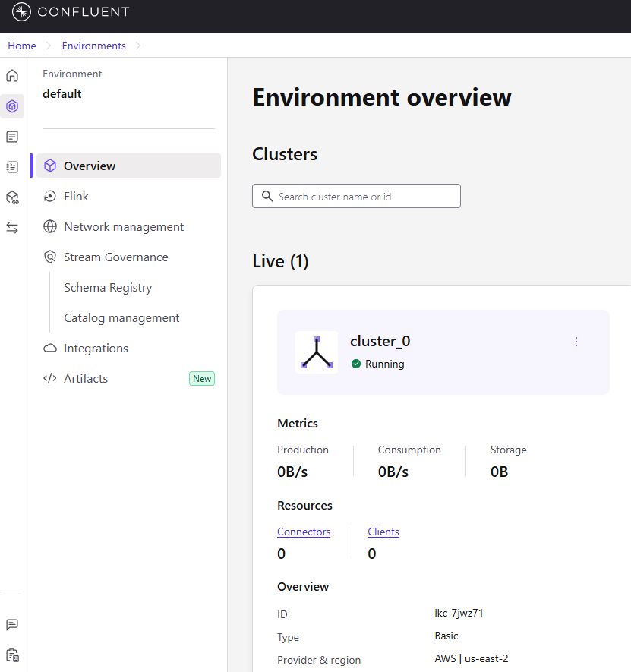The height and width of the screenshot is (672, 631).
Task: Select the Environments cube icon in rail
Action: (x=12, y=106)
